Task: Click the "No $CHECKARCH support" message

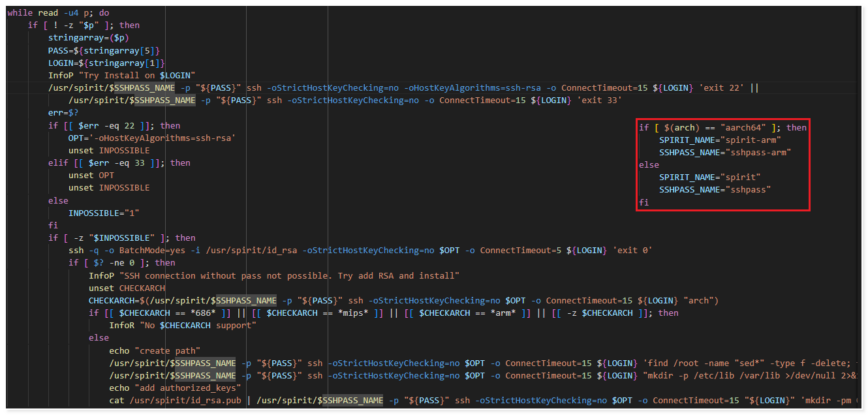Action: pyautogui.click(x=195, y=326)
